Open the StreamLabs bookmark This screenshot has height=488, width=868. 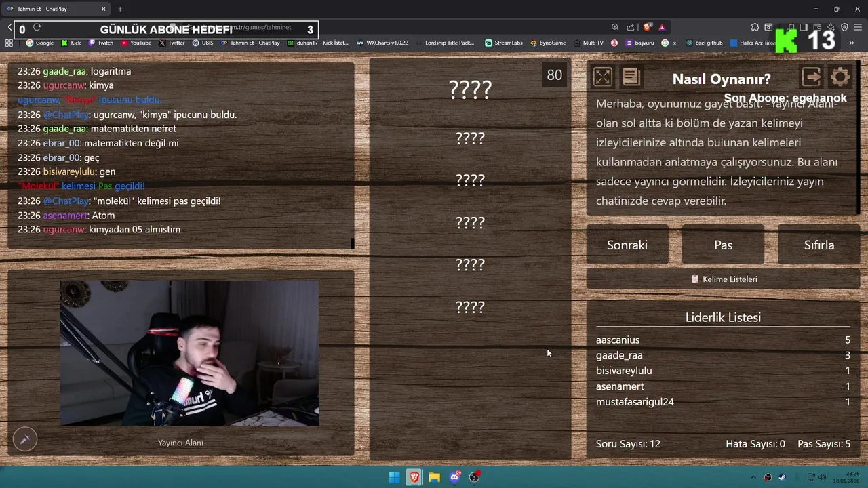(x=504, y=43)
